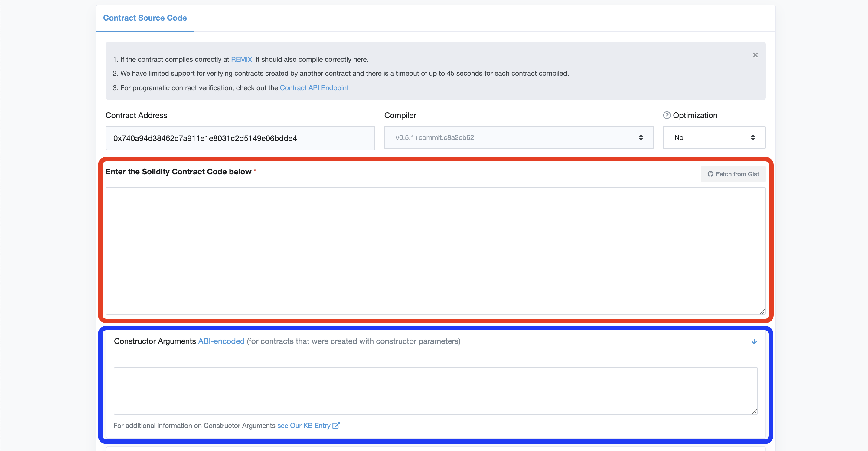Click the Solidity code textarea resize handle
This screenshot has height=451, width=868.
tap(762, 311)
